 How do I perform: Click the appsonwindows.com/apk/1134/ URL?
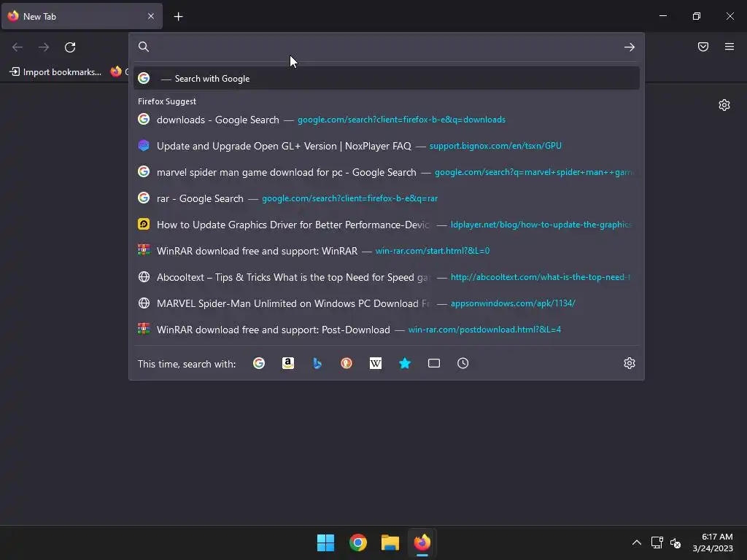(513, 303)
